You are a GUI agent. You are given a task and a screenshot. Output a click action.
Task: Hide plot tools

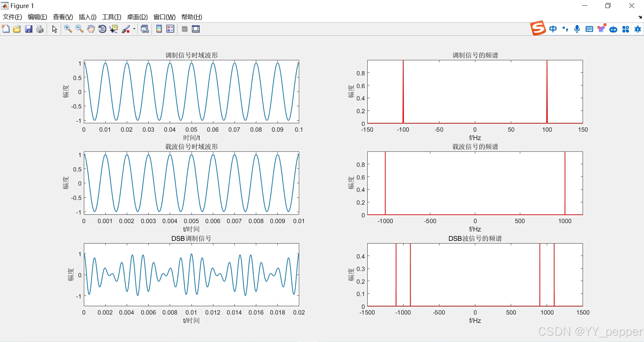184,29
